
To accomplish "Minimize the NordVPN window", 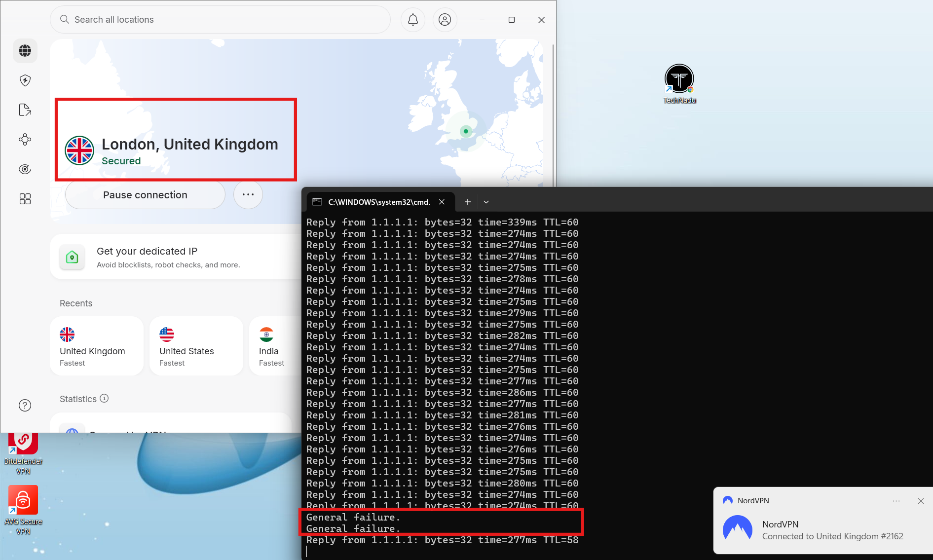I will pyautogui.click(x=482, y=20).
